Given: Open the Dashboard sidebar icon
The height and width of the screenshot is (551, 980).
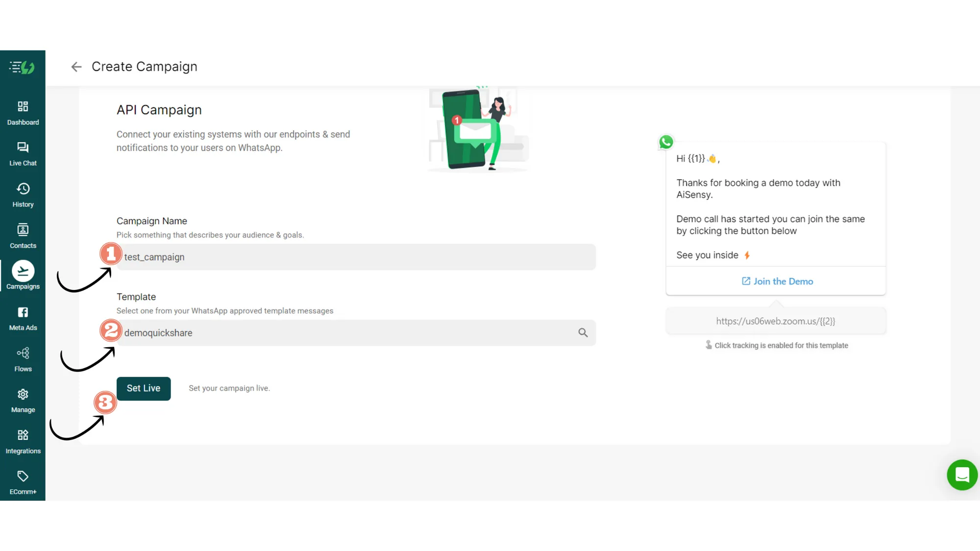Looking at the screenshot, I should point(23,113).
